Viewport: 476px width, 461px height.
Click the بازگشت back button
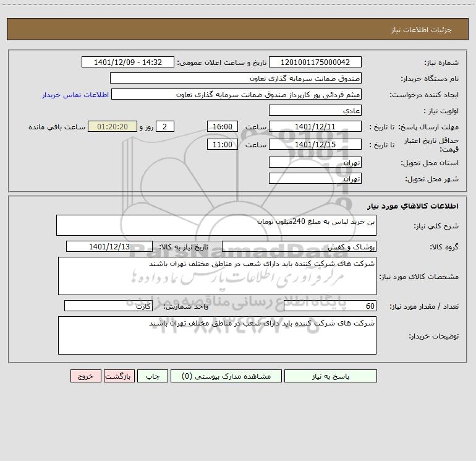pyautogui.click(x=119, y=376)
